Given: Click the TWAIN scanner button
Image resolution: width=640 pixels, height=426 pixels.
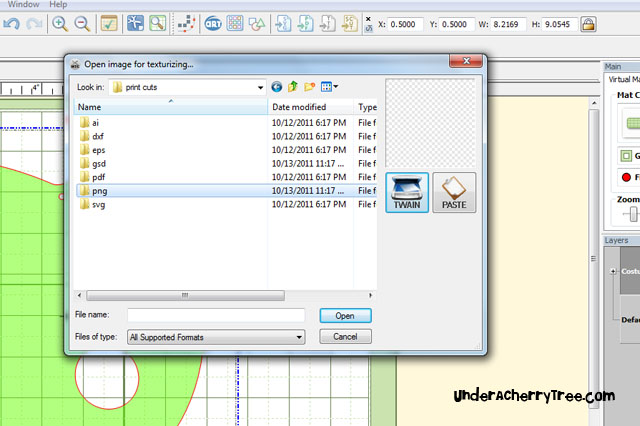Looking at the screenshot, I should (407, 193).
